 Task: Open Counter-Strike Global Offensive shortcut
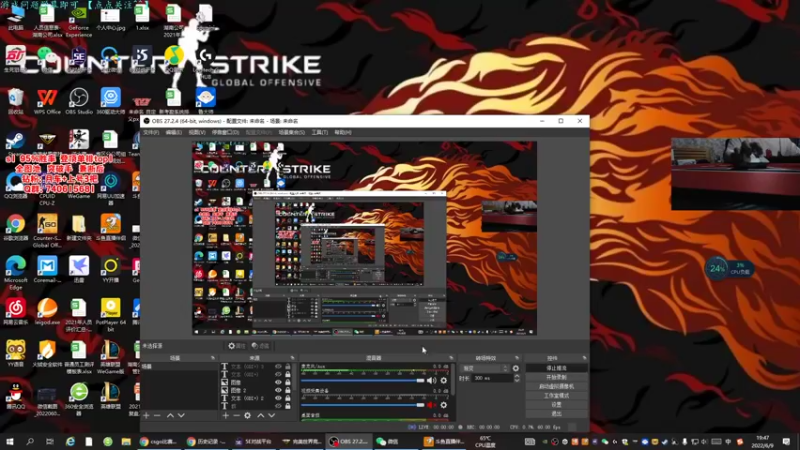click(x=47, y=231)
